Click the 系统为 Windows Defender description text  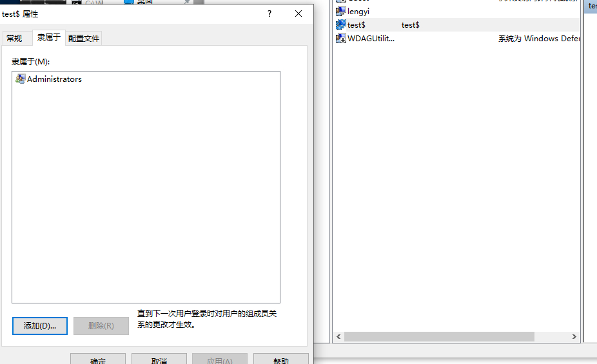coord(539,39)
